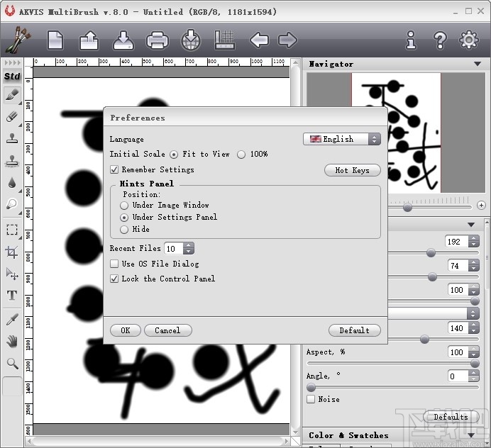Click the Angle stepper arrows
491x448 pixels.
click(x=474, y=376)
